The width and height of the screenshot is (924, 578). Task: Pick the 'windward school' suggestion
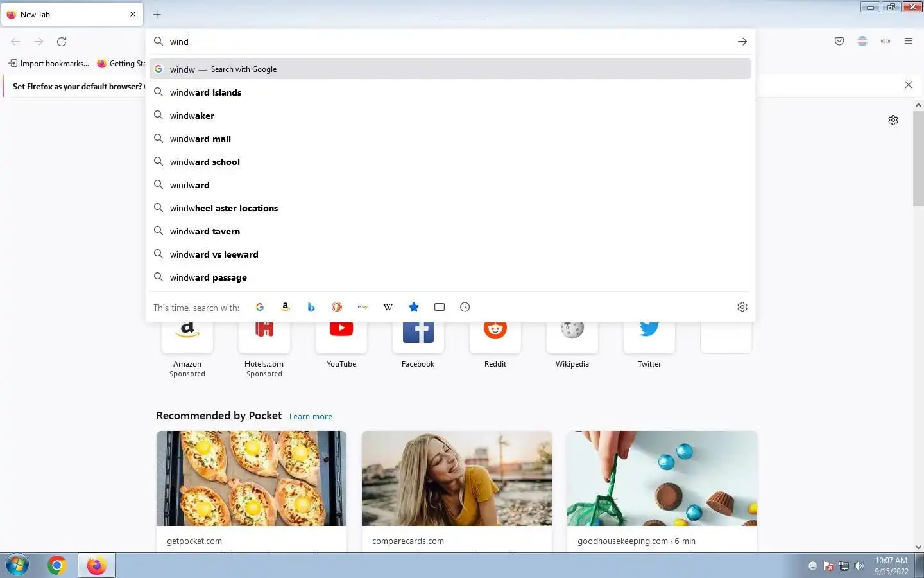click(x=450, y=162)
